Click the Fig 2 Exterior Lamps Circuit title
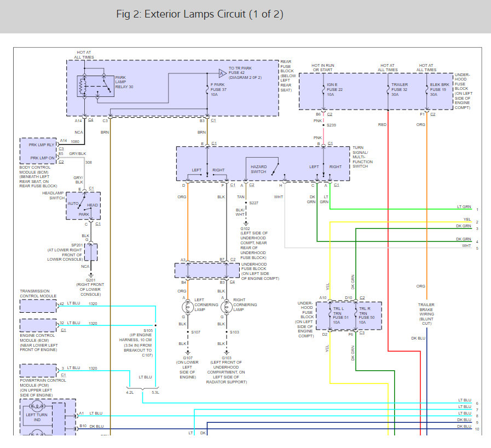Image resolution: width=491 pixels, height=448 pixels. click(200, 14)
